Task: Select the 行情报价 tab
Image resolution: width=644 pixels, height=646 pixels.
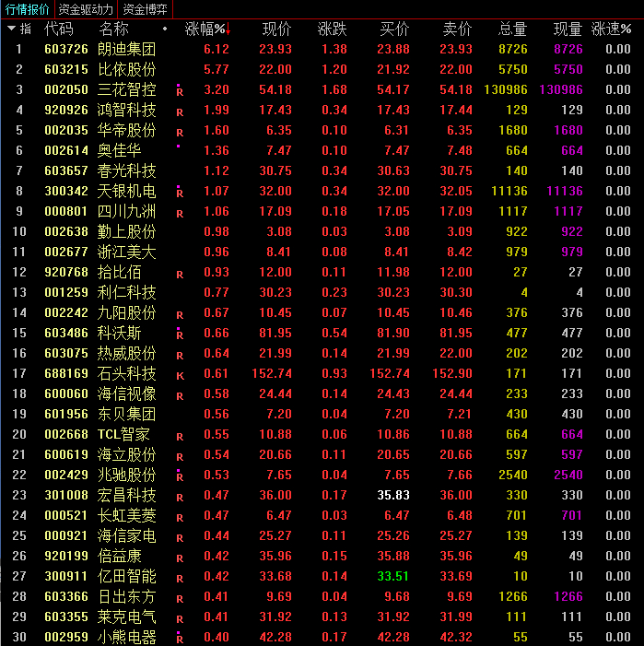Action: point(28,9)
